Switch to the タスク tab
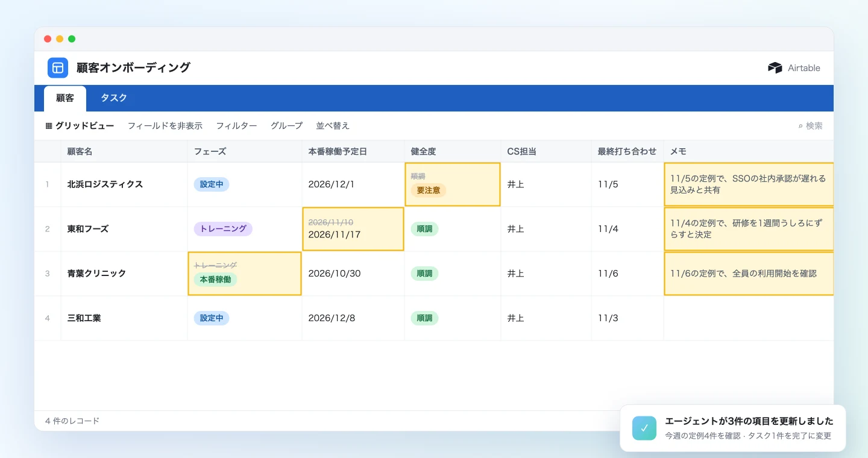The height and width of the screenshot is (458, 868). 113,98
